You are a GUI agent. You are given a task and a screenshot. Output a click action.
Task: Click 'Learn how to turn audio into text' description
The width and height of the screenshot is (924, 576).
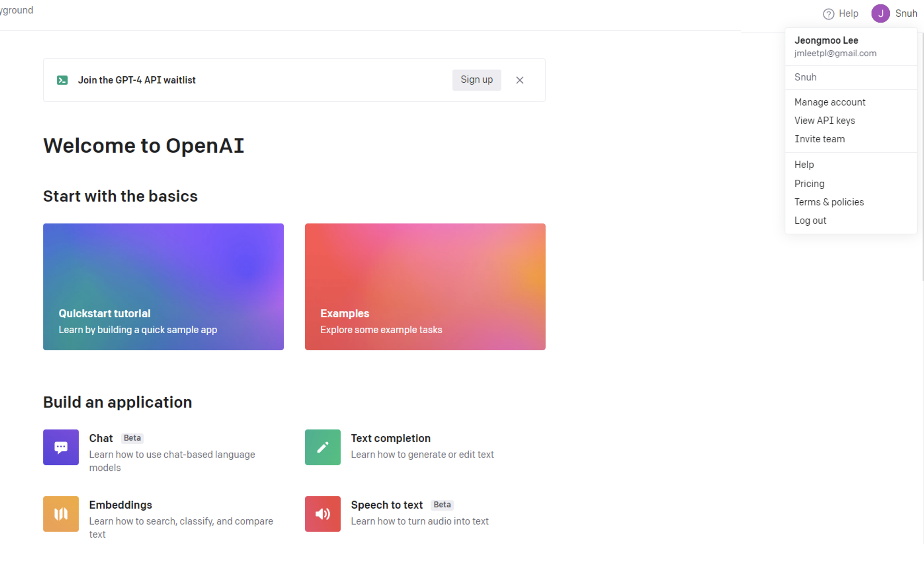(420, 521)
